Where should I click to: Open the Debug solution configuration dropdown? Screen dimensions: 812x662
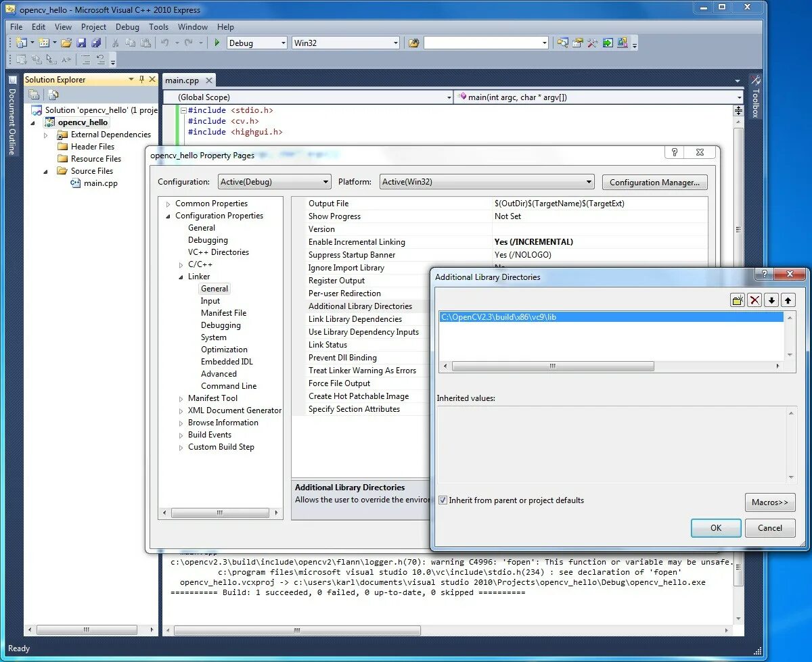pyautogui.click(x=256, y=43)
